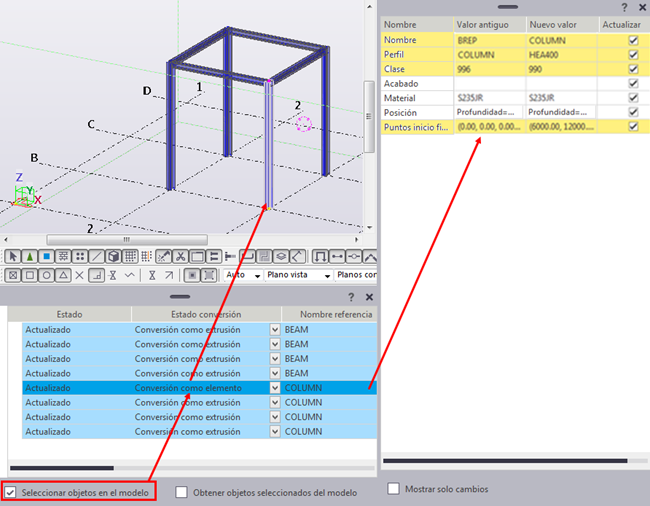650x506 pixels.
Task: Click the X intersection snap icon
Action: point(79,275)
